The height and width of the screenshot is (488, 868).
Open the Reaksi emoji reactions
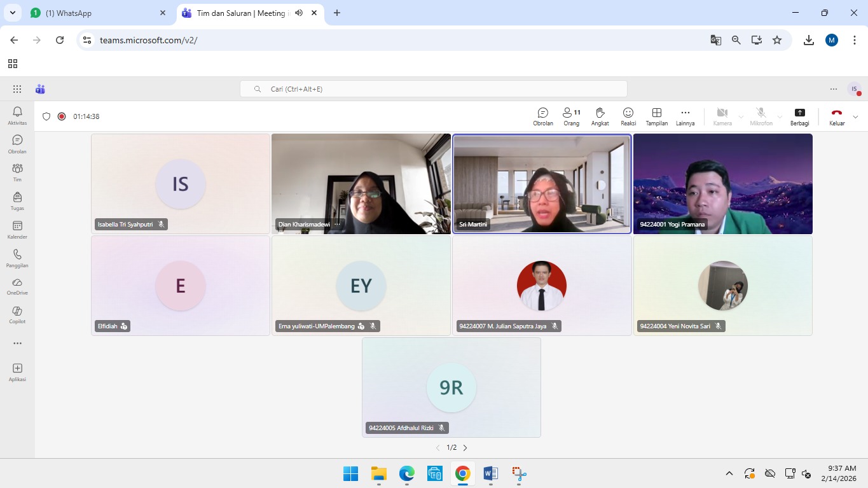pyautogui.click(x=628, y=116)
